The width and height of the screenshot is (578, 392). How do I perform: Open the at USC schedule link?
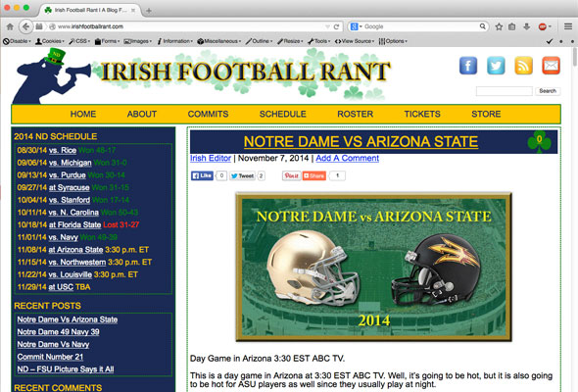[61, 287]
